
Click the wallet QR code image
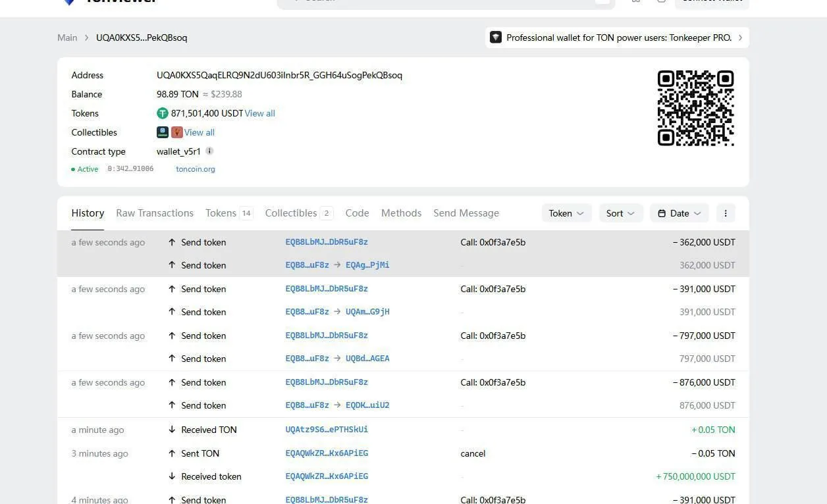695,108
